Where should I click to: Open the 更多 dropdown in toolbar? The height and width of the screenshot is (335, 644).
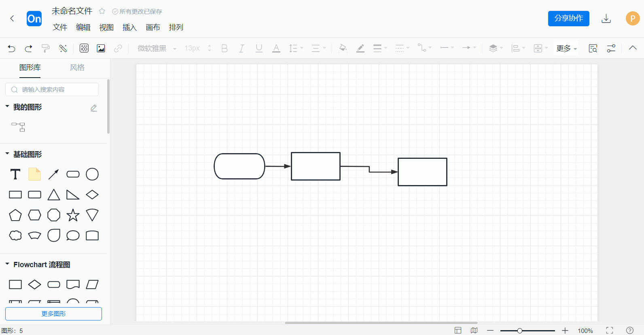coord(566,48)
